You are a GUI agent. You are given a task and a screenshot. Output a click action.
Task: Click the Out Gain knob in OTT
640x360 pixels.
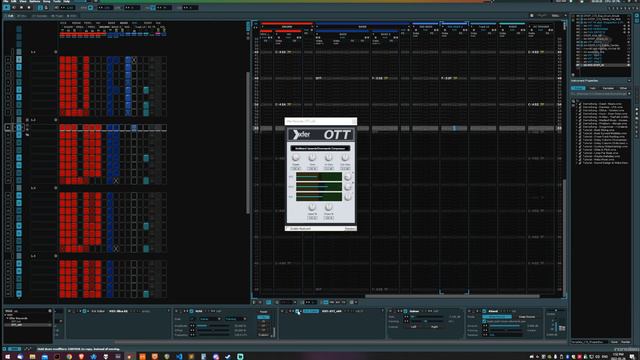click(x=345, y=158)
